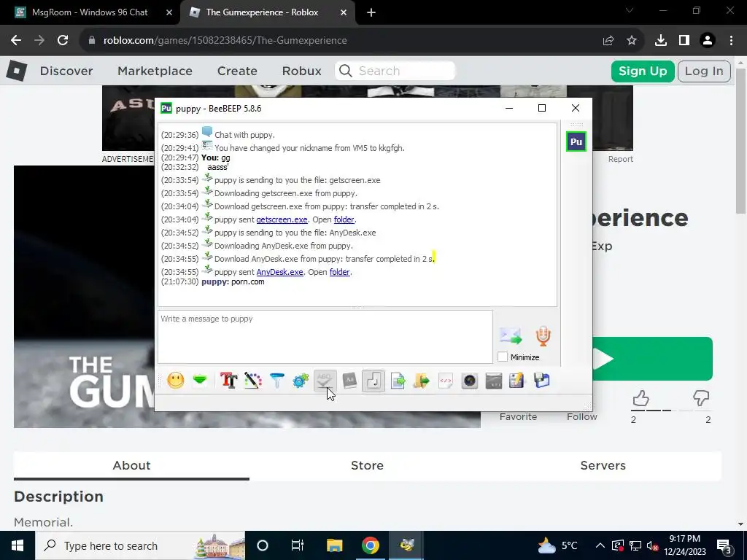Viewport: 747px width, 560px height.
Task: Click the green Sign Up button
Action: tap(643, 71)
